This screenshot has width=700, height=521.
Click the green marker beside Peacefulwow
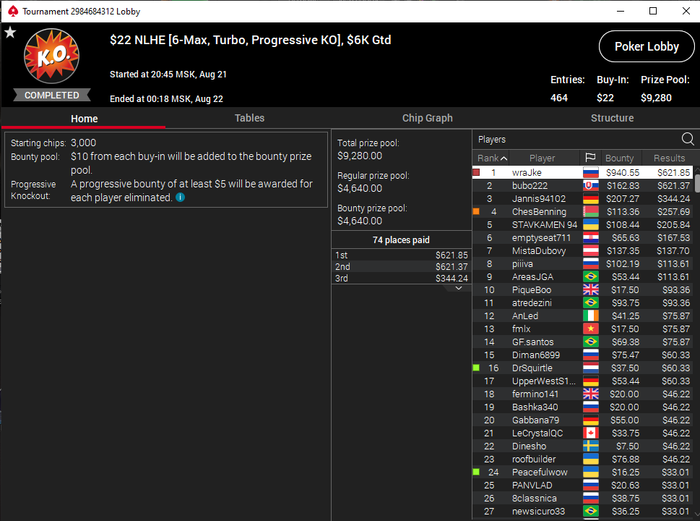click(x=476, y=472)
